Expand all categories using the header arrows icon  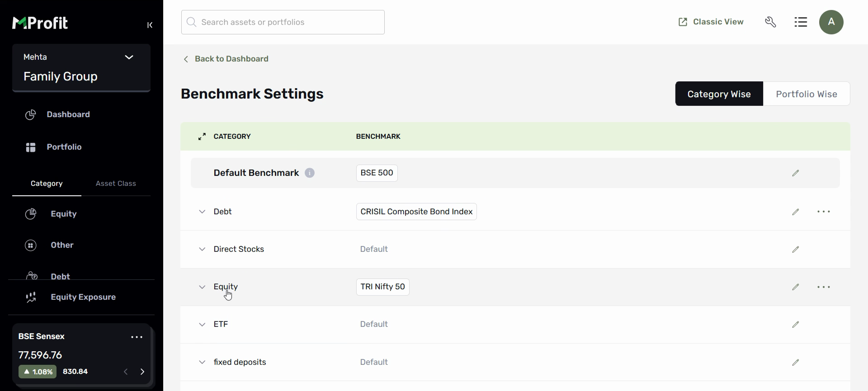[202, 137]
